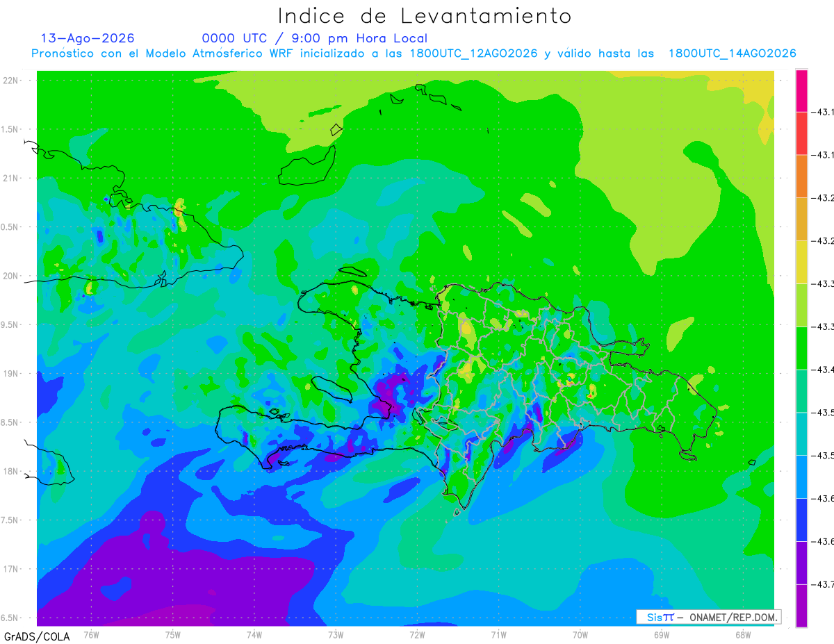Screen dimensions: 834x644
Task: Click the '-43.7' legend value
Action: tap(824, 584)
